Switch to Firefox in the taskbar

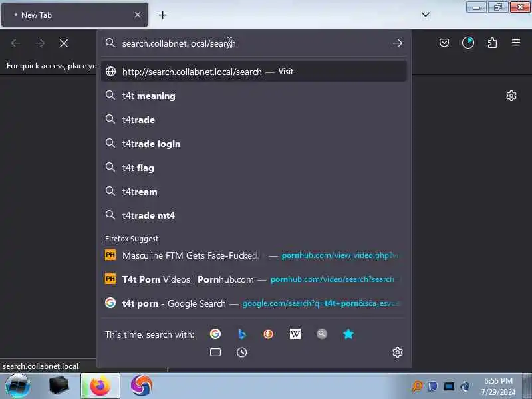point(100,386)
